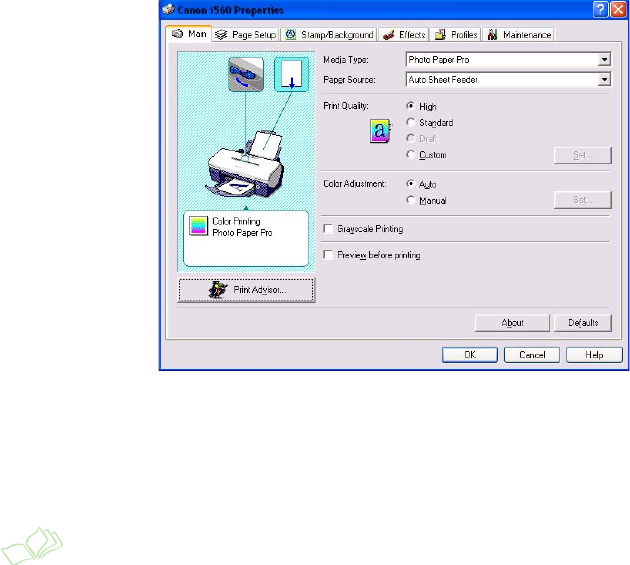Click the Stamp/Background tab icon
Viewport: 630px width, 565px height.
point(290,35)
